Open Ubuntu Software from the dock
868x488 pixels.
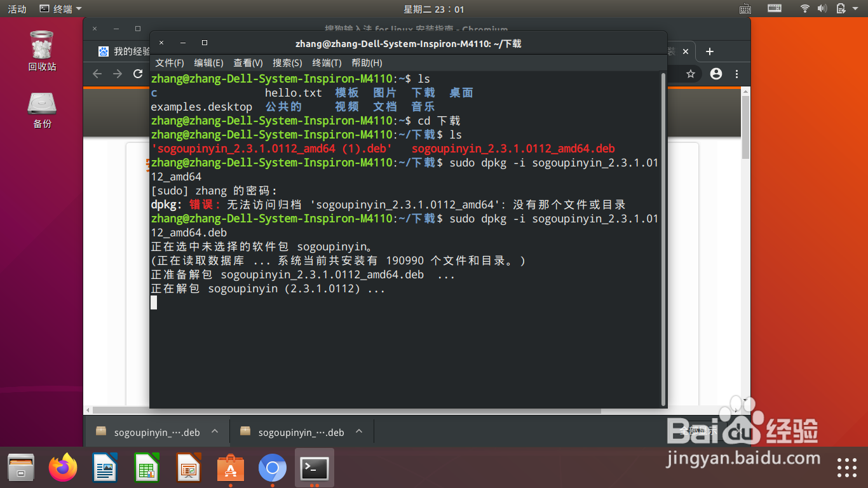[x=229, y=468]
